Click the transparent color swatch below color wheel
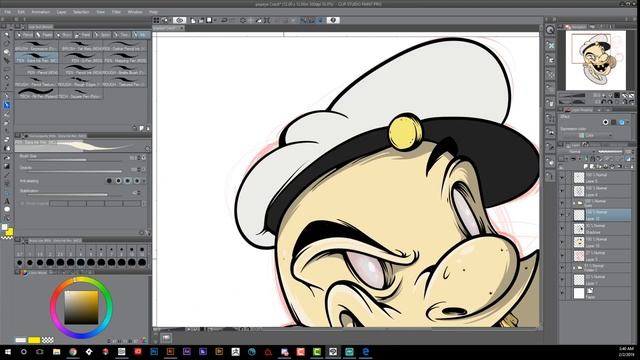Screen dimensions: 640x360 pyautogui.click(x=48, y=340)
